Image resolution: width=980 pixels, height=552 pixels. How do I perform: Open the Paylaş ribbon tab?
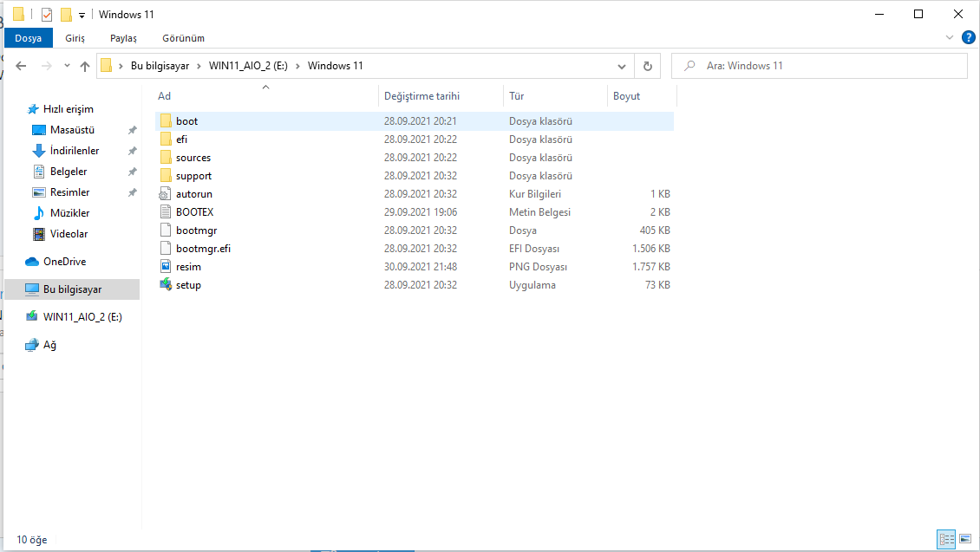coord(123,38)
